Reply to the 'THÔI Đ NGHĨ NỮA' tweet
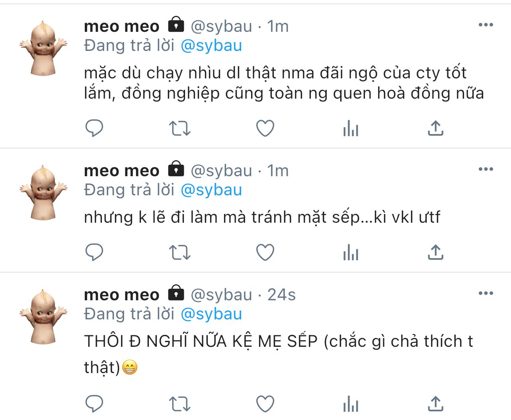 pos(94,404)
